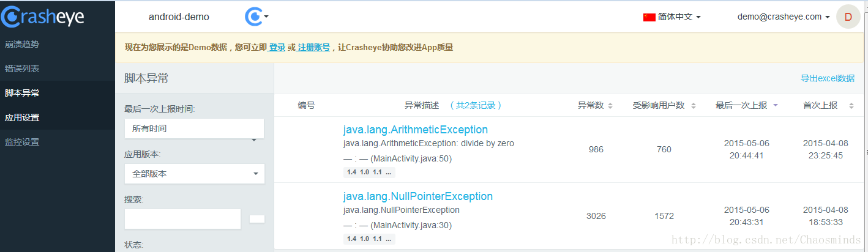Viewport: 868px width, 252px height.
Task: Click the 状态 filter label
Action: click(133, 245)
